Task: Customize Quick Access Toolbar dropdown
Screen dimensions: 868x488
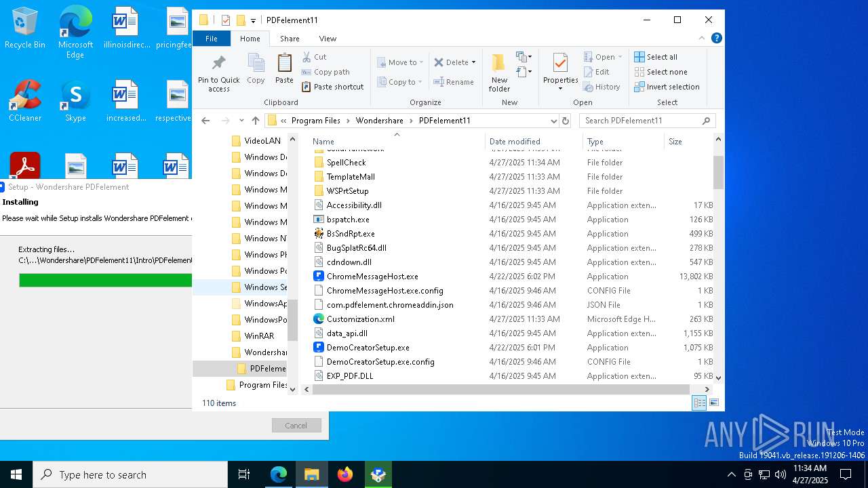Action: 253,20
